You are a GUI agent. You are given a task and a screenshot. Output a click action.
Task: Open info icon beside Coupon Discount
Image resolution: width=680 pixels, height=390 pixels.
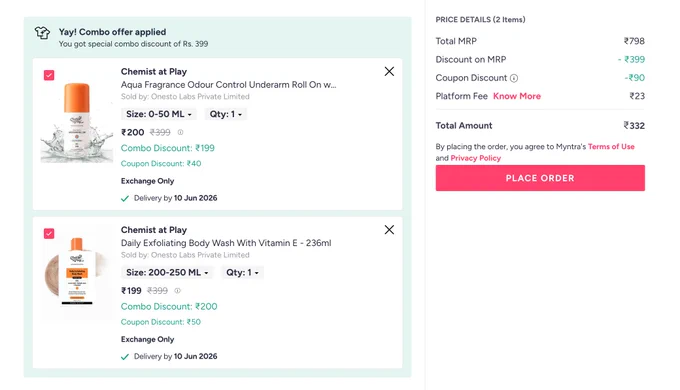pos(514,78)
